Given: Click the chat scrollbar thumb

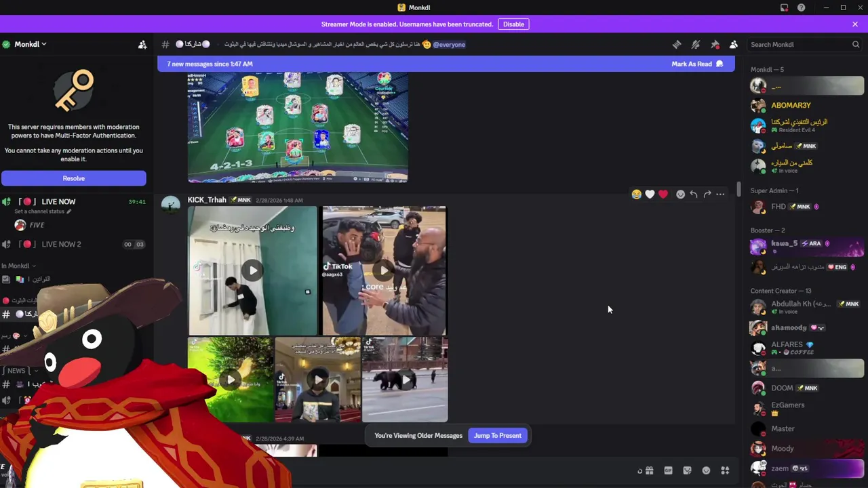Looking at the screenshot, I should point(738,188).
